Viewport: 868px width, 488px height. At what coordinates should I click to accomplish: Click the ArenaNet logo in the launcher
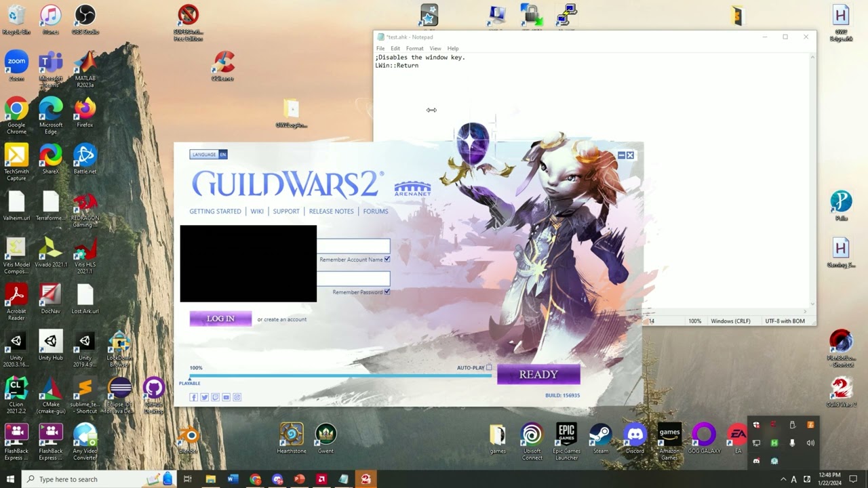click(412, 188)
